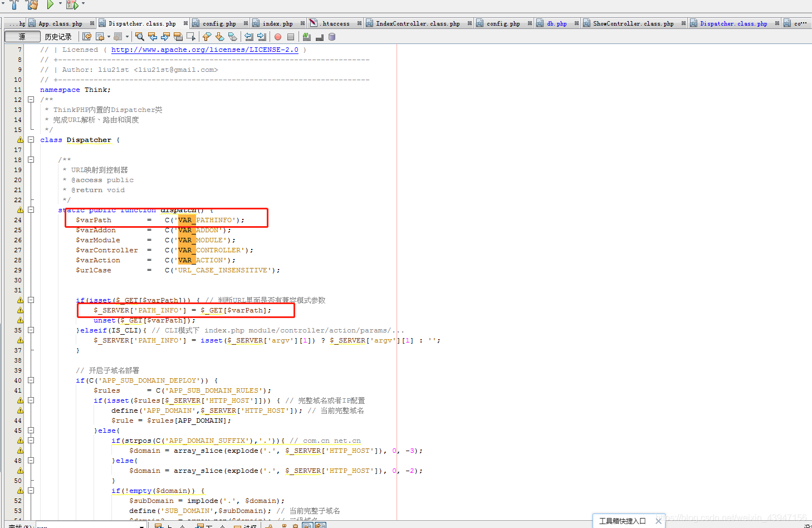Image resolution: width=812 pixels, height=528 pixels.
Task: Jump to the last edit location icon
Action: (x=87, y=37)
